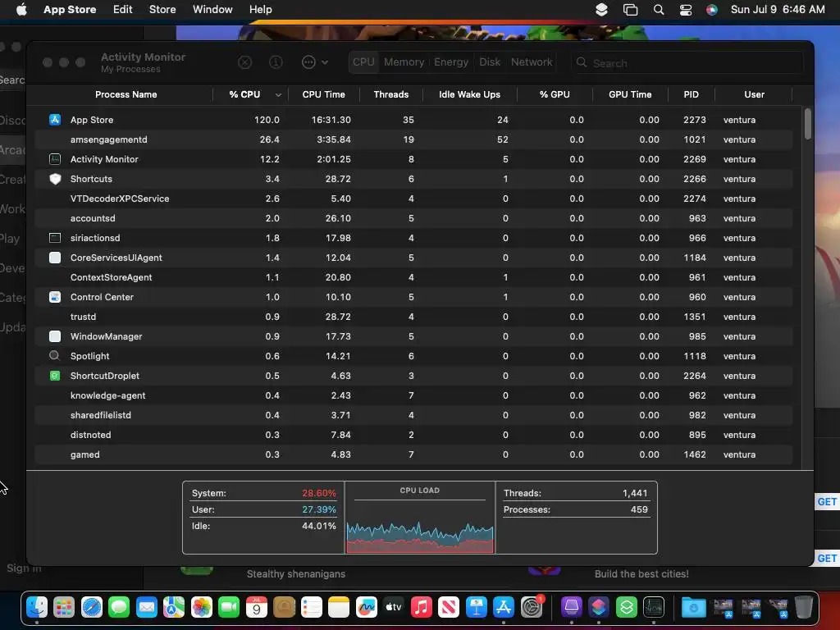
Task: Open the Help menu
Action: pos(260,10)
